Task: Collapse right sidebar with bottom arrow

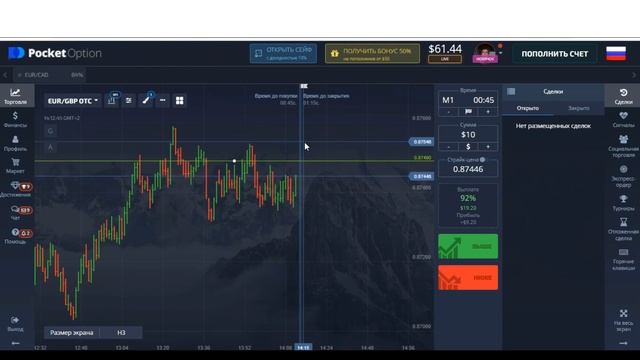Action: pos(623,343)
